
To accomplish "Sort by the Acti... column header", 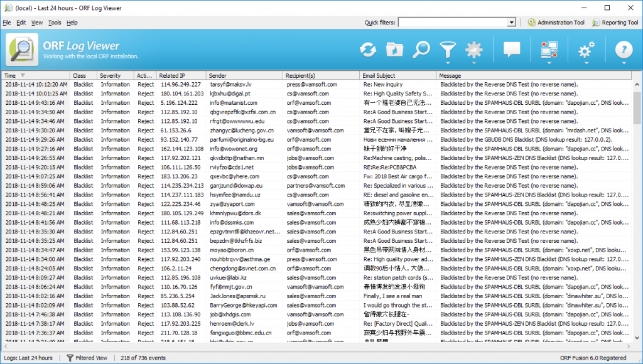I will click(x=145, y=75).
